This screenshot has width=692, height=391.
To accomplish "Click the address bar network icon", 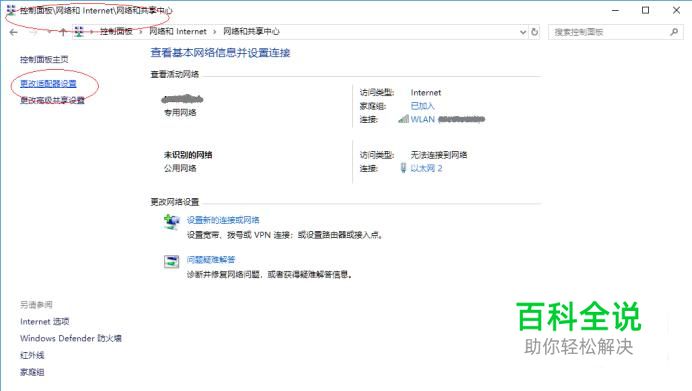I will pyautogui.click(x=79, y=31).
